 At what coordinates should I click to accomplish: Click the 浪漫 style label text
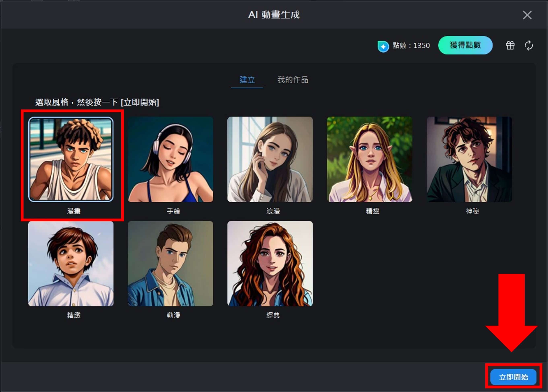[273, 211]
